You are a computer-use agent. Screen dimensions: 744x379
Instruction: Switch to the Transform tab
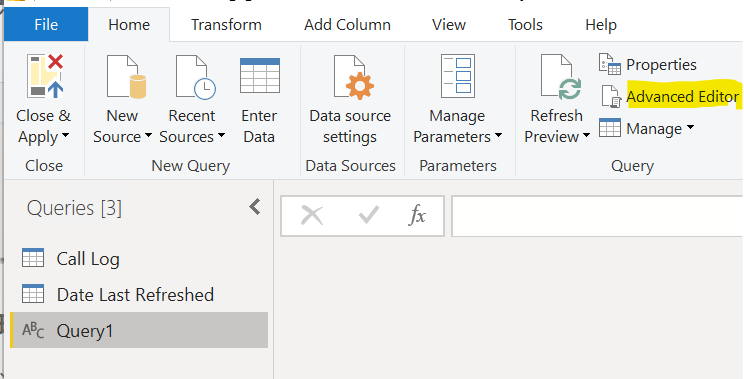226,25
